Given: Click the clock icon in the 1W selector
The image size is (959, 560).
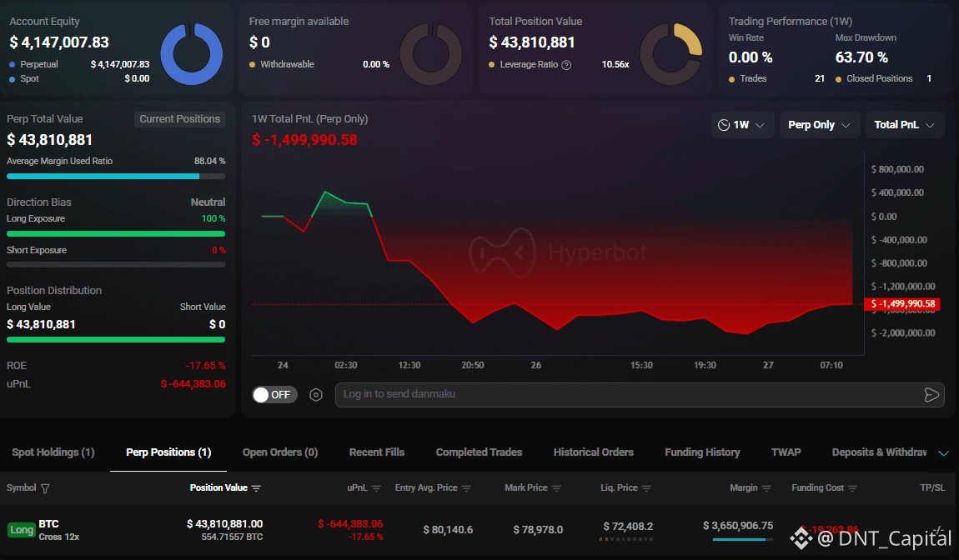Looking at the screenshot, I should pyautogui.click(x=724, y=125).
